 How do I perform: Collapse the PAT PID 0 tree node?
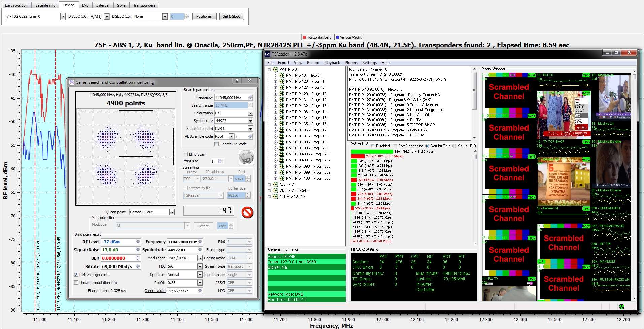[269, 70]
